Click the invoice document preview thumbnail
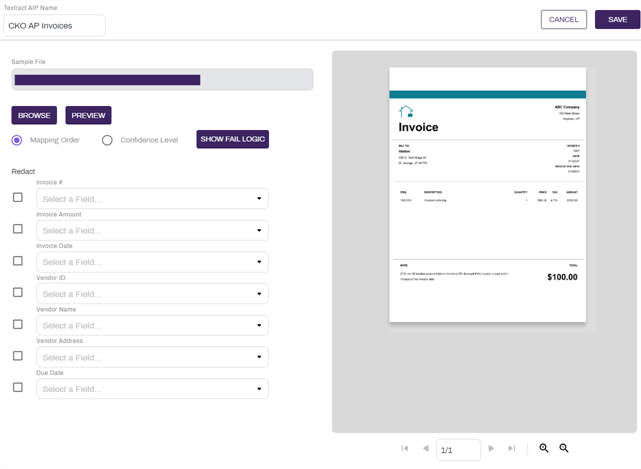The width and height of the screenshot is (641, 469). [x=488, y=195]
